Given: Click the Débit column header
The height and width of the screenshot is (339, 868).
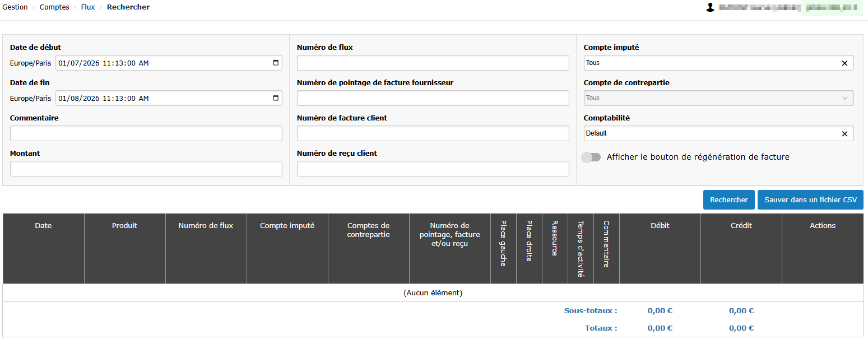Looking at the screenshot, I should [x=660, y=226].
